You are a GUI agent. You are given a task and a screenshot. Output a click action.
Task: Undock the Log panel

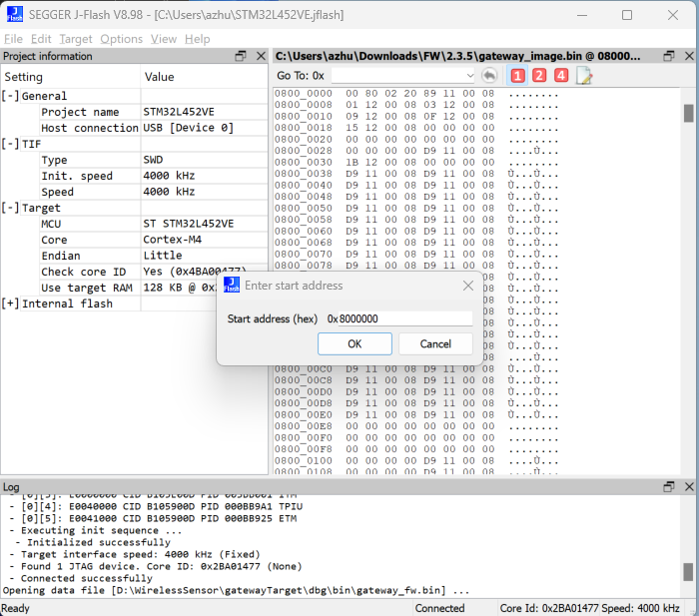[x=669, y=487]
